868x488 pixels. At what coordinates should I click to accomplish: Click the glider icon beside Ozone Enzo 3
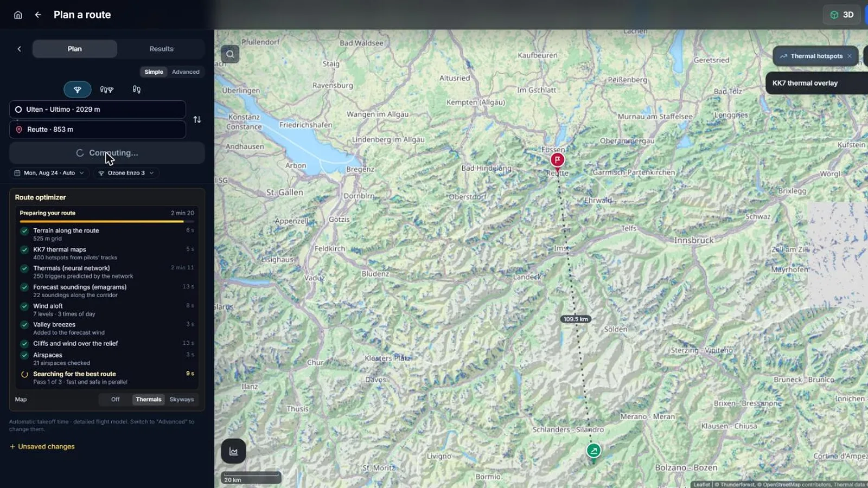tap(101, 173)
